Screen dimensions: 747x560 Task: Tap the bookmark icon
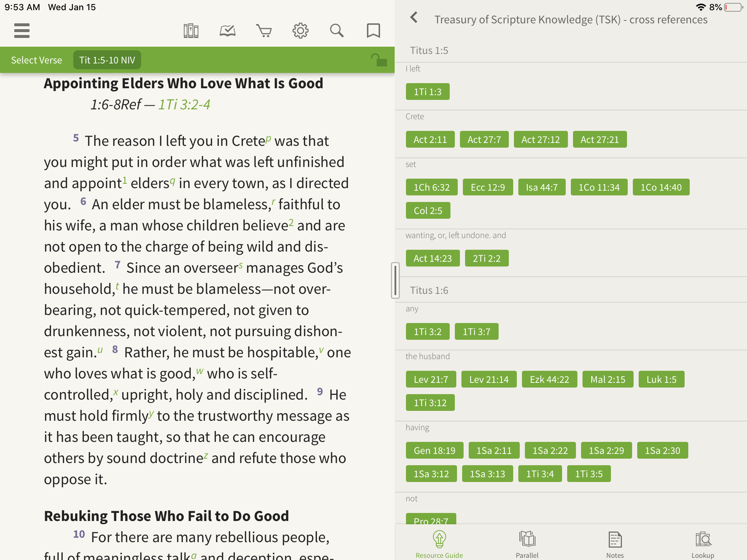coord(373,31)
